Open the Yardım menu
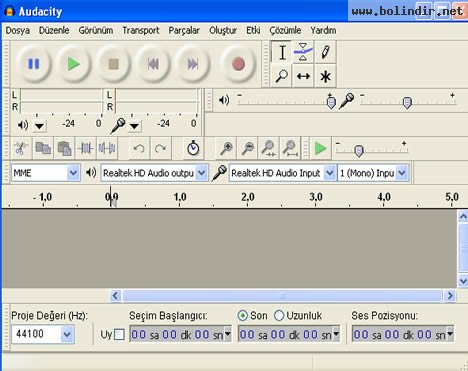The height and width of the screenshot is (371, 468). [323, 30]
